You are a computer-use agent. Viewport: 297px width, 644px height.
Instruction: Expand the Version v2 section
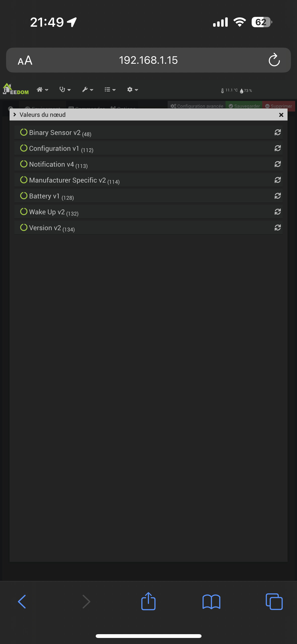pos(45,228)
